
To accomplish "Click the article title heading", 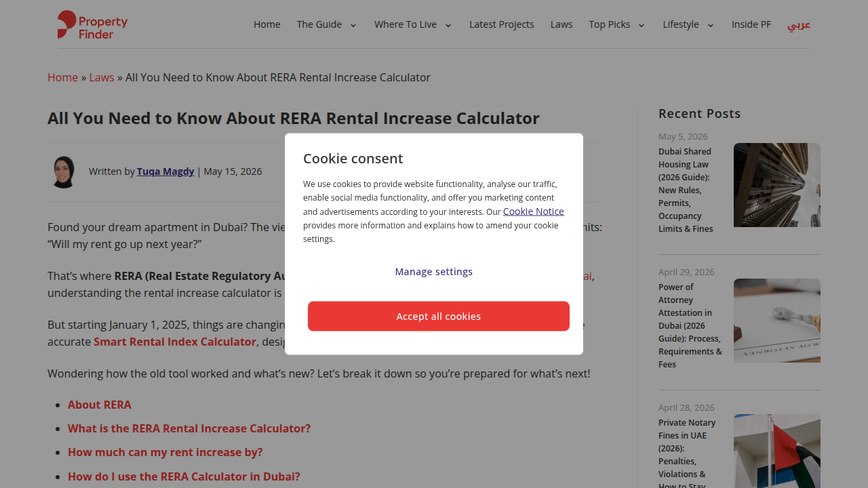I will click(294, 118).
